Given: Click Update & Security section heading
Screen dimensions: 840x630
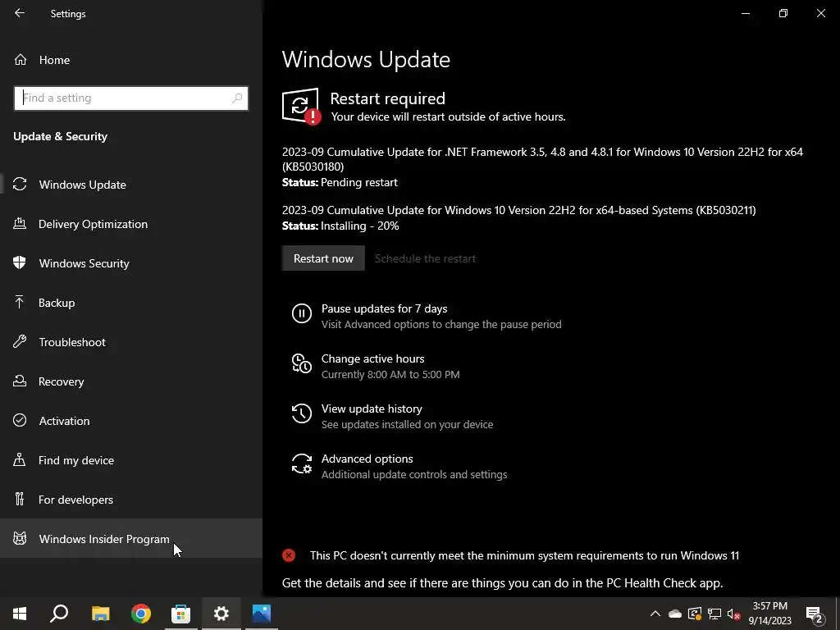Looking at the screenshot, I should [x=60, y=137].
